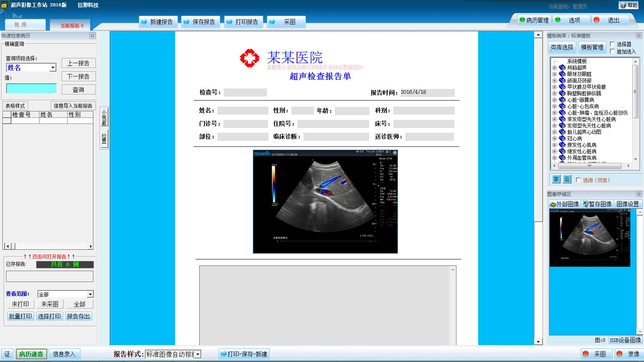Image resolution: width=644 pixels, height=362 pixels.
Task: Go to previous report with 上一报告
Action: [x=78, y=63]
